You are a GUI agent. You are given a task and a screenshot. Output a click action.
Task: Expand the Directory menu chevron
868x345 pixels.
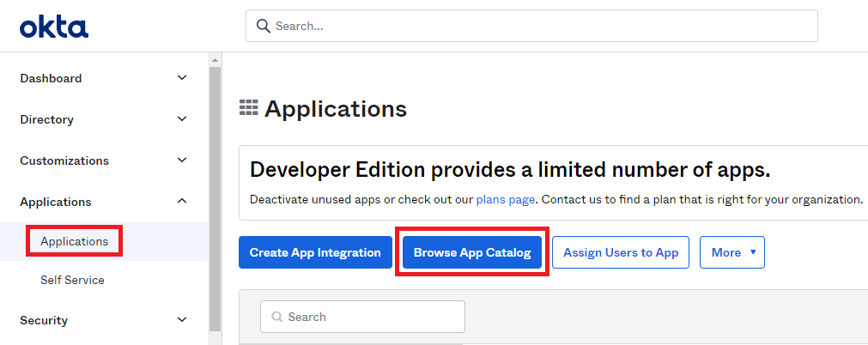[181, 119]
